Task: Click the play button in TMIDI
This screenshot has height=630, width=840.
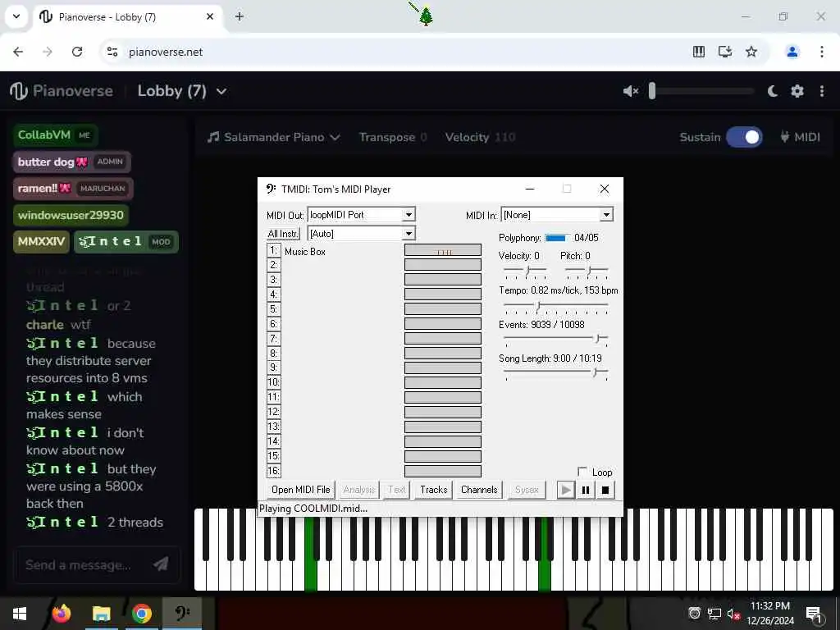Action: [x=565, y=490]
